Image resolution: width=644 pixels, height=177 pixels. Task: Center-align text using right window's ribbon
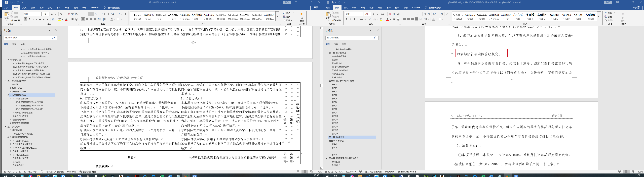[408, 19]
